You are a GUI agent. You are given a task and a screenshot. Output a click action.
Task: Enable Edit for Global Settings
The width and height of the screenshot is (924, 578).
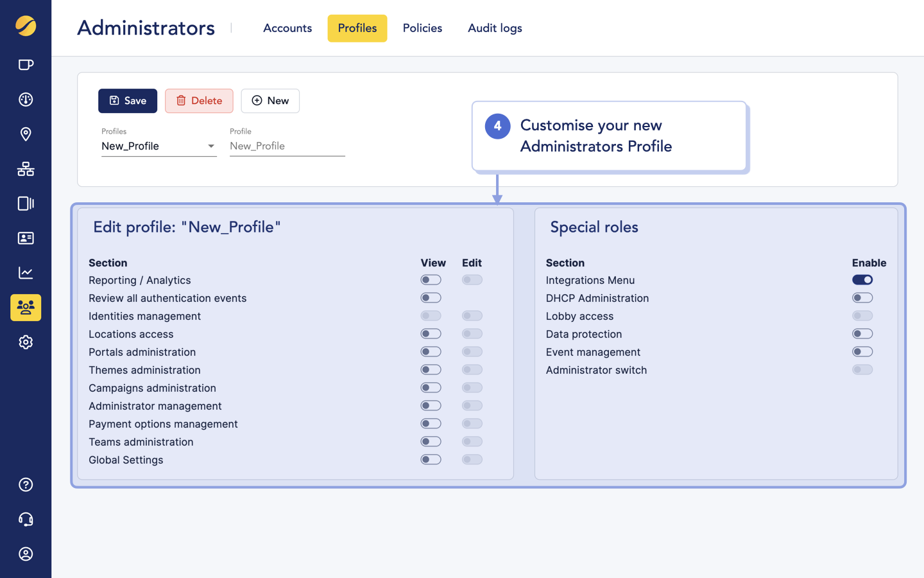(472, 459)
